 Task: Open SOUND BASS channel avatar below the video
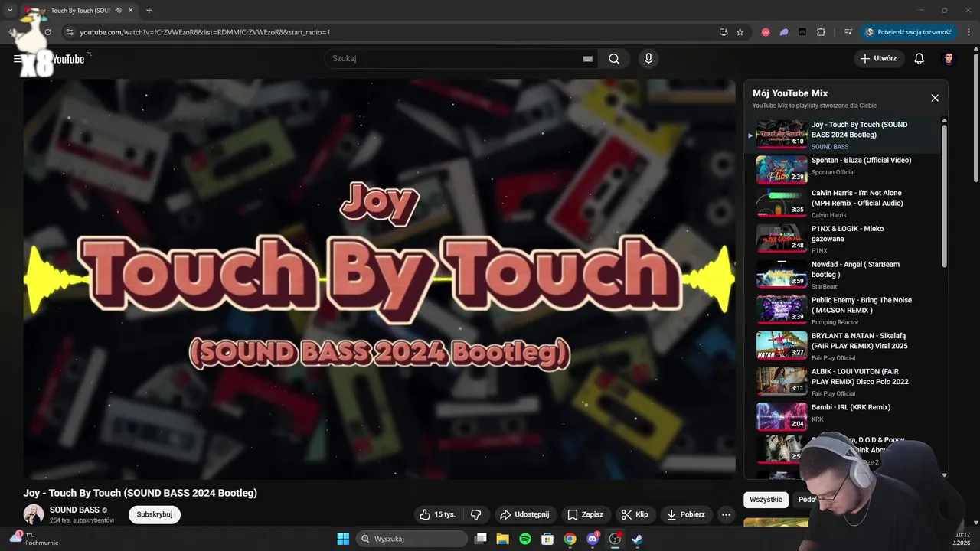coord(33,514)
